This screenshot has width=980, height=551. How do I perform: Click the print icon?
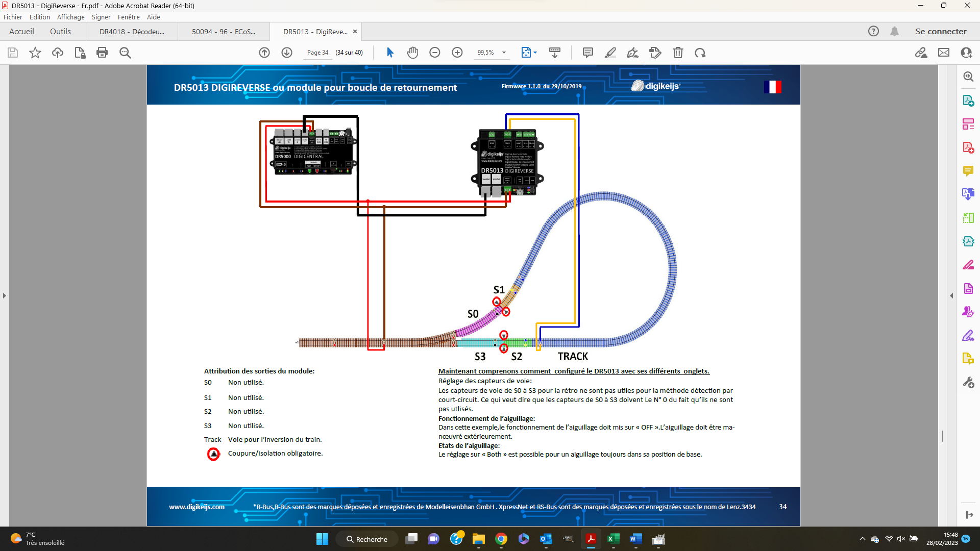102,53
